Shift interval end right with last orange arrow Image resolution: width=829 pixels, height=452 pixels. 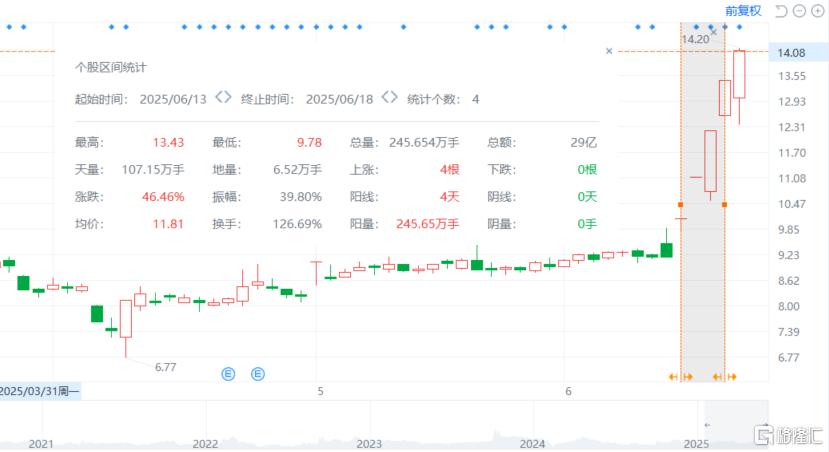[732, 377]
